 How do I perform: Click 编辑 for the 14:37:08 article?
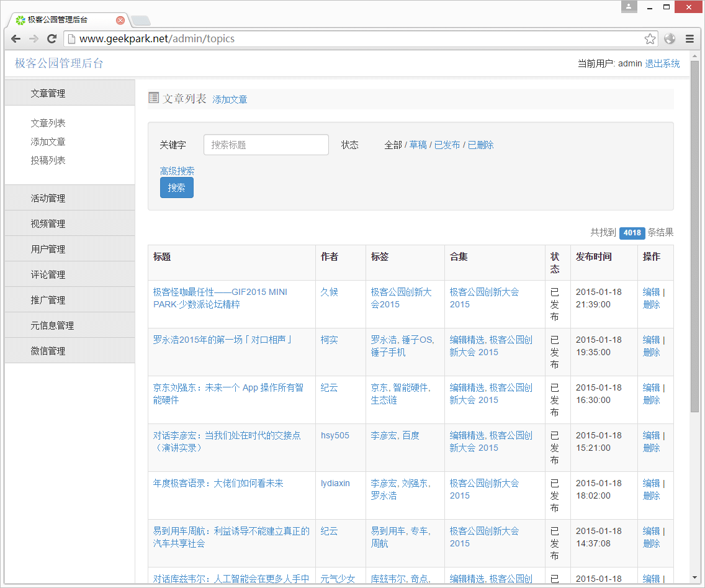[651, 531]
